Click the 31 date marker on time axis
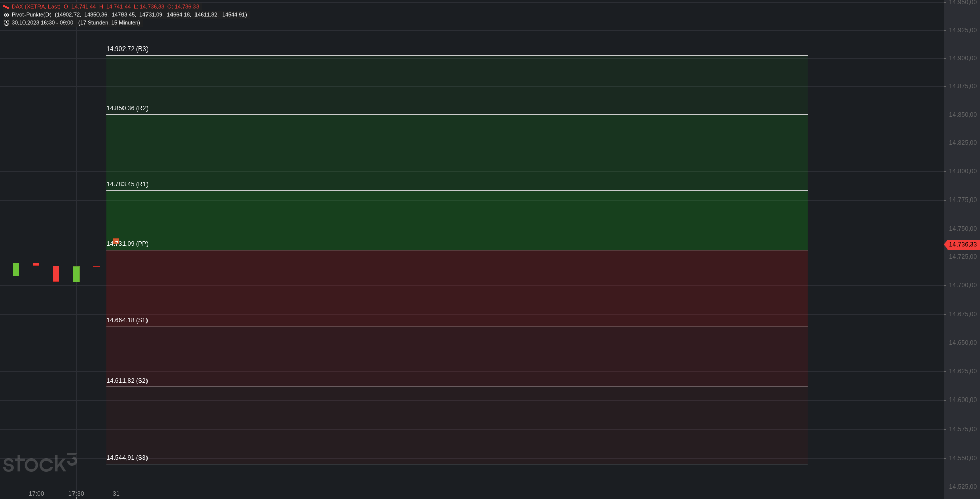Screen dimensions: 980x499 click(x=116, y=494)
